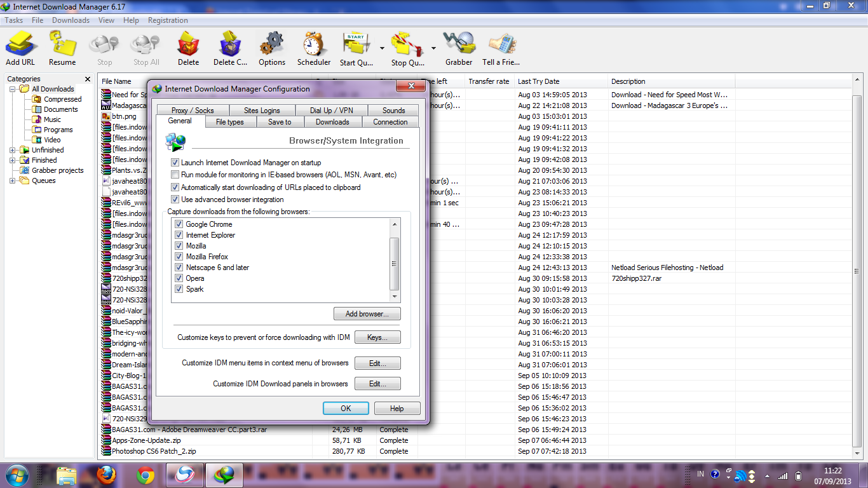
Task: Click the IDM taskbar icon
Action: (224, 475)
